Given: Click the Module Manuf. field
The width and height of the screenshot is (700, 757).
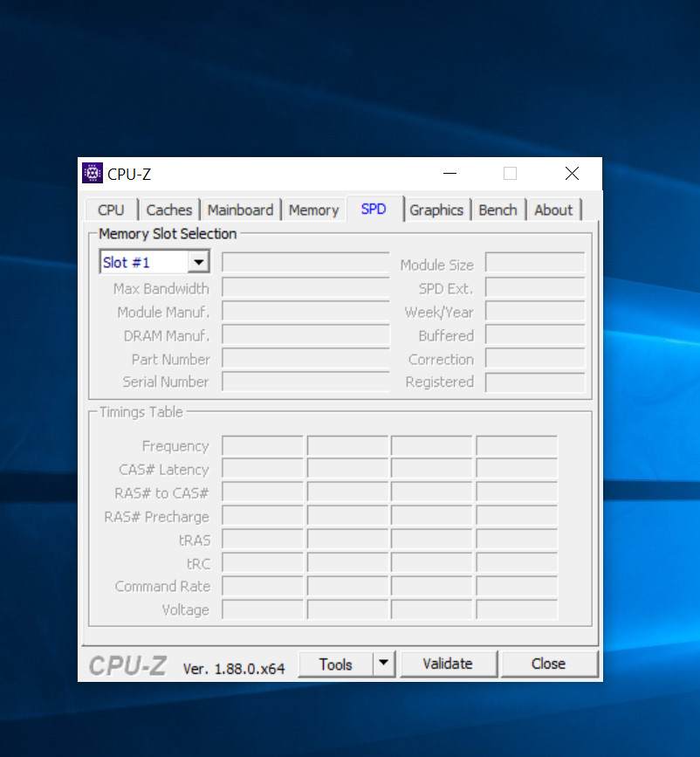Looking at the screenshot, I should [x=305, y=311].
